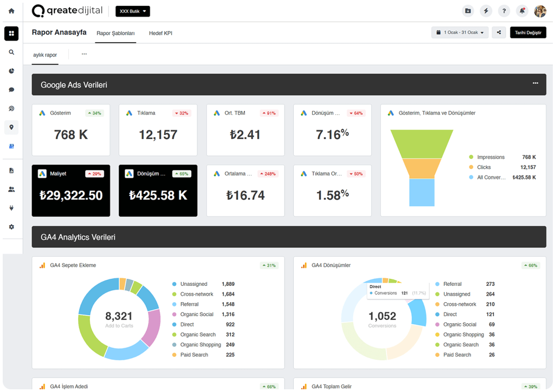Open the help question mark icon
This screenshot has height=392, width=555.
504,11
